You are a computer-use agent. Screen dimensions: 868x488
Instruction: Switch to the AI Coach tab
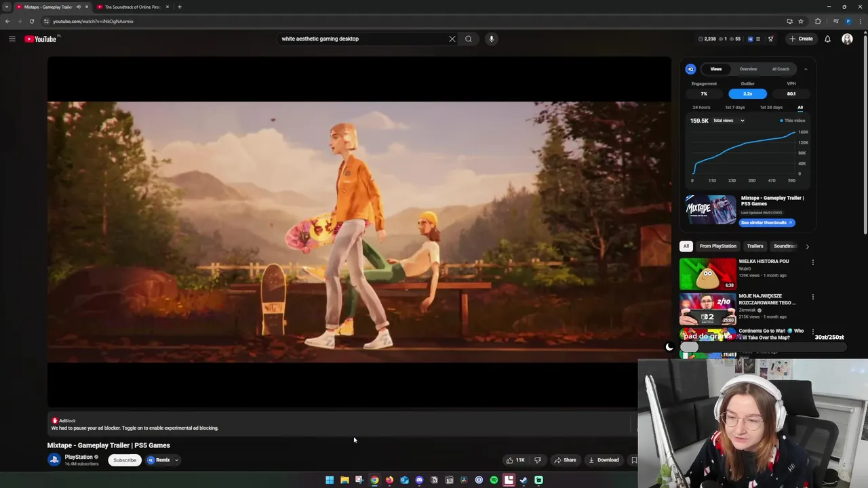[781, 68]
